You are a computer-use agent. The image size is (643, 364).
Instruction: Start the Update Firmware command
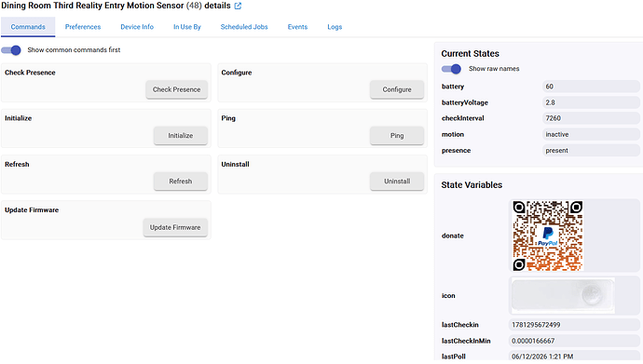pyautogui.click(x=175, y=227)
